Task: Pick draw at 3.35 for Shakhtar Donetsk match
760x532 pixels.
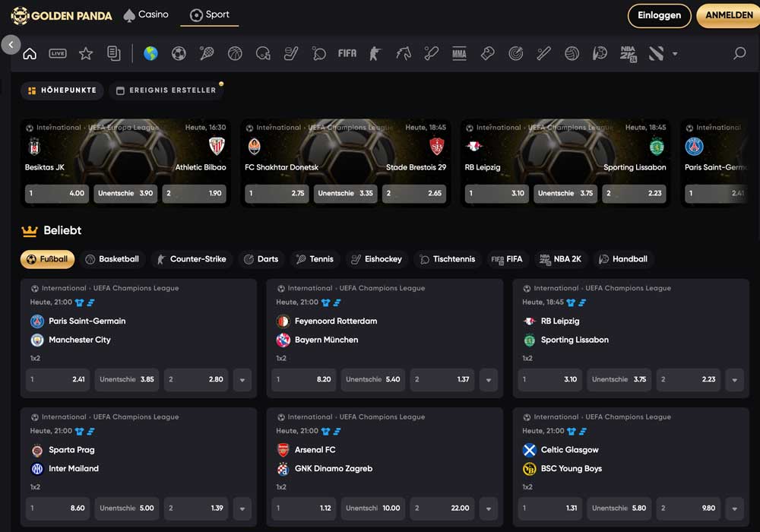Action: pos(346,193)
